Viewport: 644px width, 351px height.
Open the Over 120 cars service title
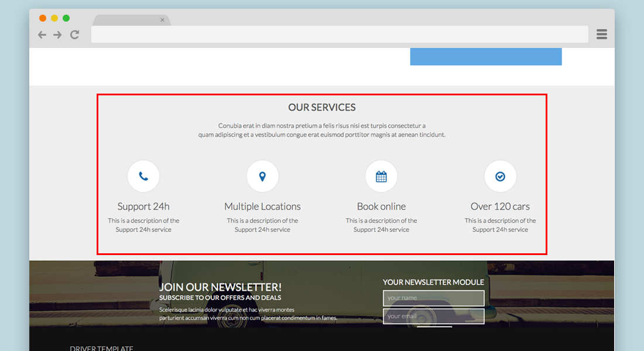(x=500, y=207)
